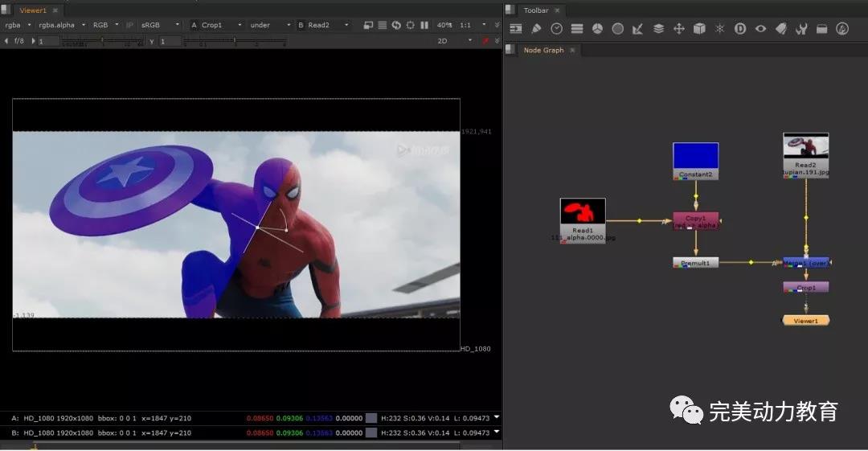This screenshot has height=451, width=868.
Task: Click the B info bar color swatch
Action: [371, 433]
